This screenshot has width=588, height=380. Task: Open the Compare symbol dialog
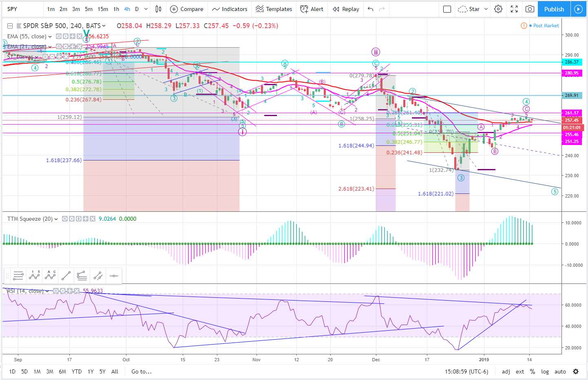pyautogui.click(x=186, y=9)
